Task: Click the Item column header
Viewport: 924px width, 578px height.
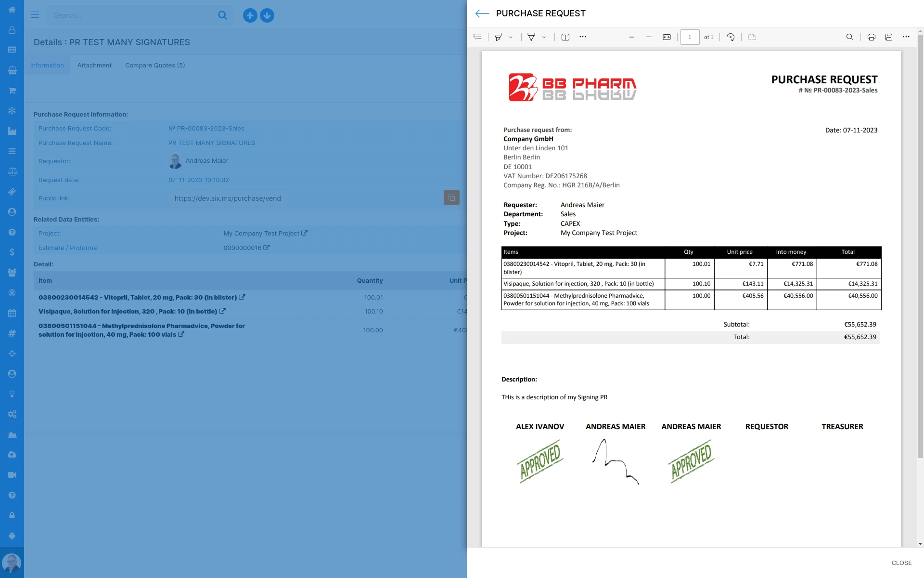Action: tap(45, 281)
